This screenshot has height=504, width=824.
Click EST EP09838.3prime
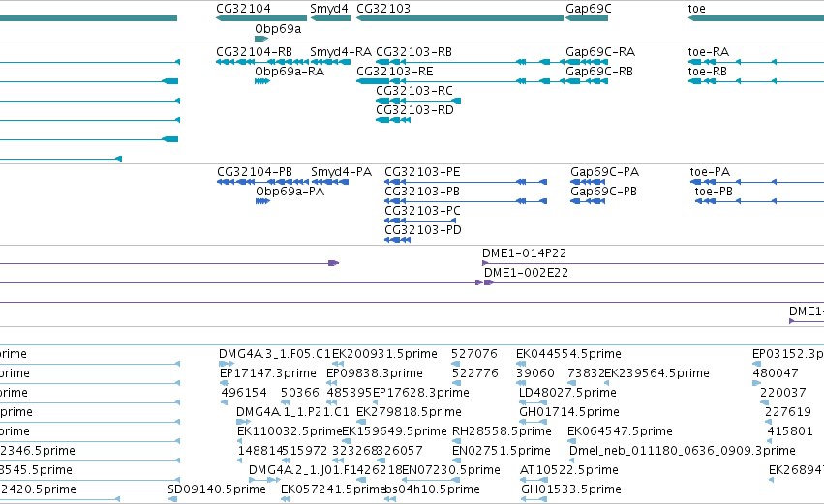tap(375, 373)
